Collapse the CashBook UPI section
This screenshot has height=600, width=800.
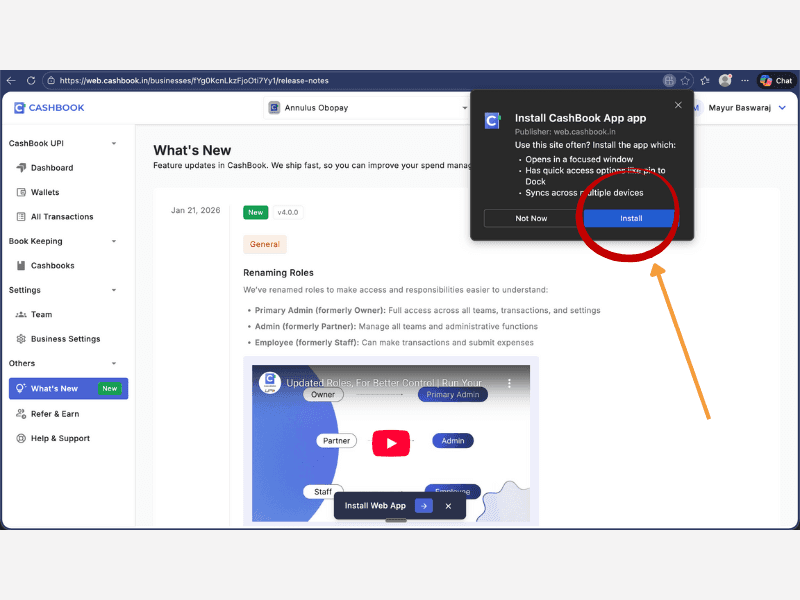pos(114,143)
